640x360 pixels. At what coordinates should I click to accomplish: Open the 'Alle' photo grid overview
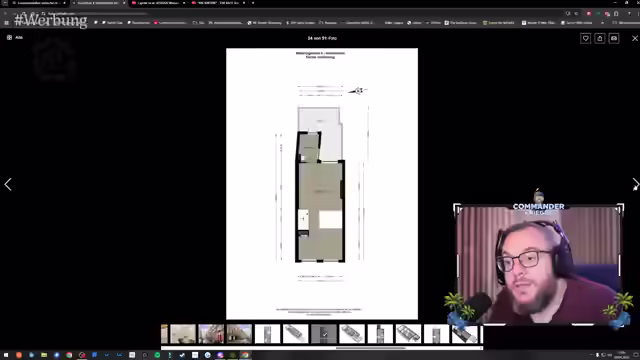click(15, 38)
